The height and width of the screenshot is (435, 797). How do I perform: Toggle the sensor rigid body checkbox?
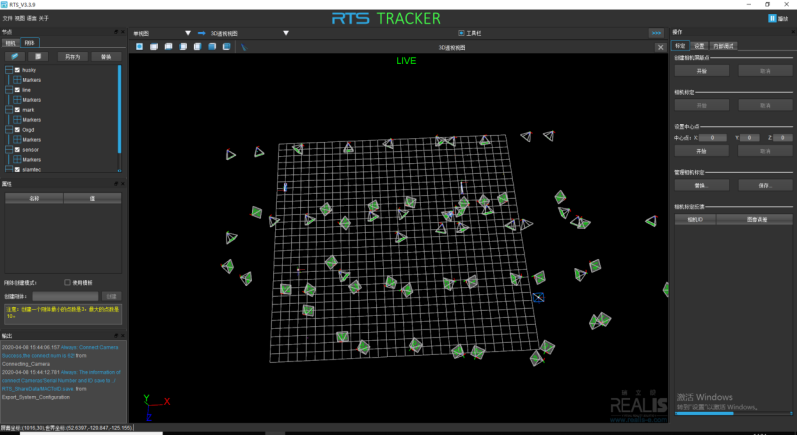(17, 150)
